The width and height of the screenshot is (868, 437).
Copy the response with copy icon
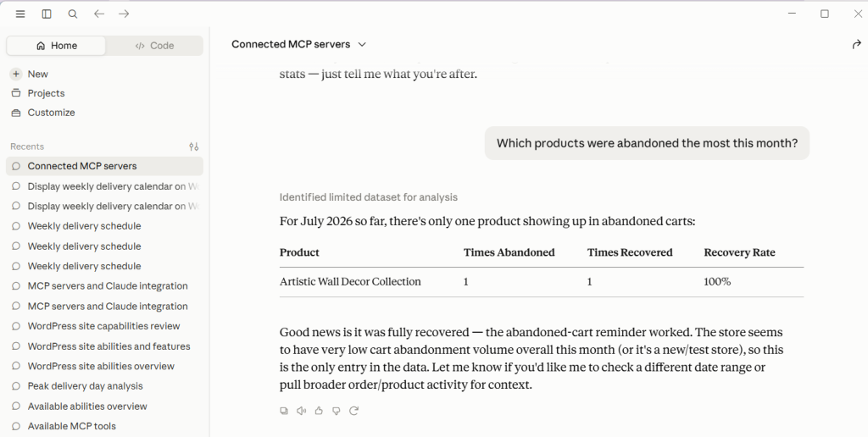click(284, 411)
